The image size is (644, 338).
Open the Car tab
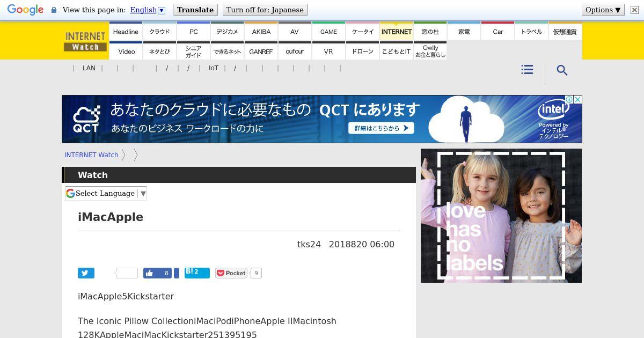[497, 31]
